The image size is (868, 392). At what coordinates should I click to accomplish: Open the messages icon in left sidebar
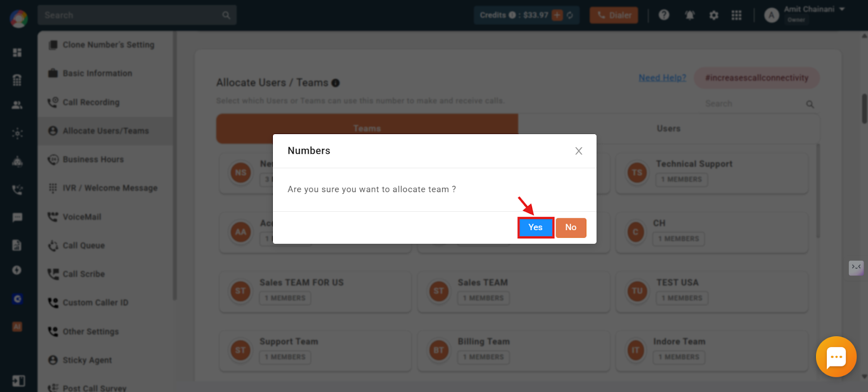point(17,218)
